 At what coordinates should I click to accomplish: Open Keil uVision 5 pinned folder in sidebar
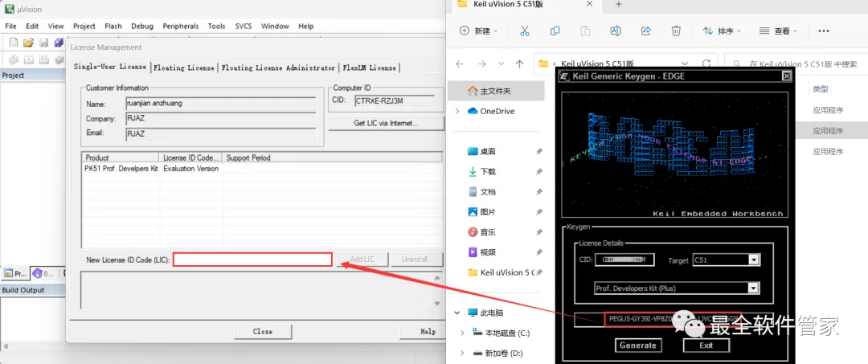[501, 272]
